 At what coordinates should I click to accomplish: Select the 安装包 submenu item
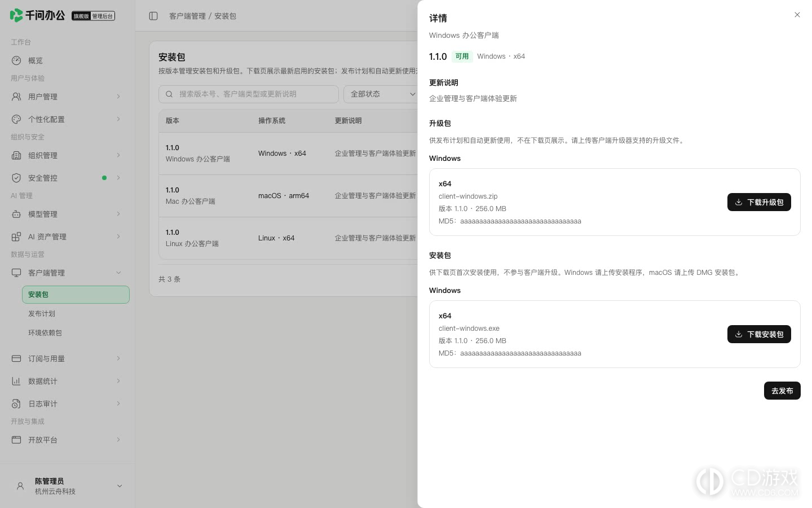(76, 295)
